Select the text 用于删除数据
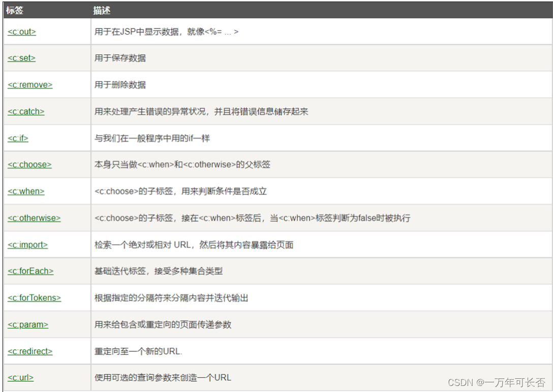Viewport: 553px width, 392px height. 120,85
